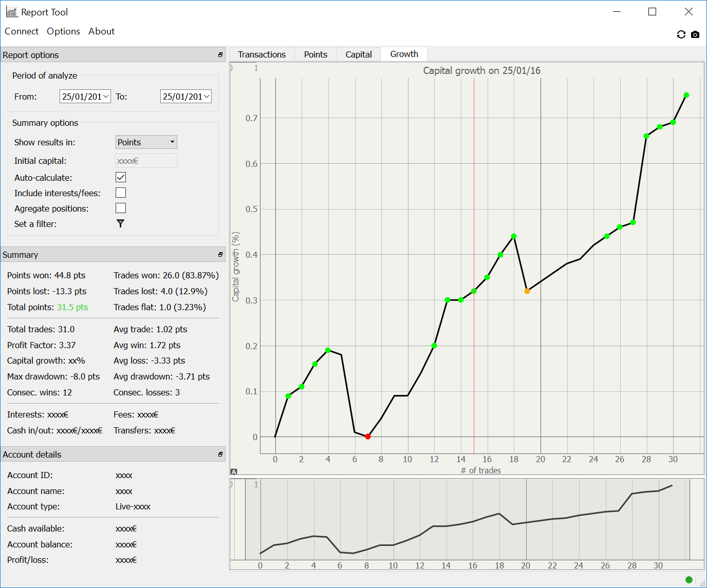Switch to the Capital tab
707x588 pixels.
pos(358,54)
